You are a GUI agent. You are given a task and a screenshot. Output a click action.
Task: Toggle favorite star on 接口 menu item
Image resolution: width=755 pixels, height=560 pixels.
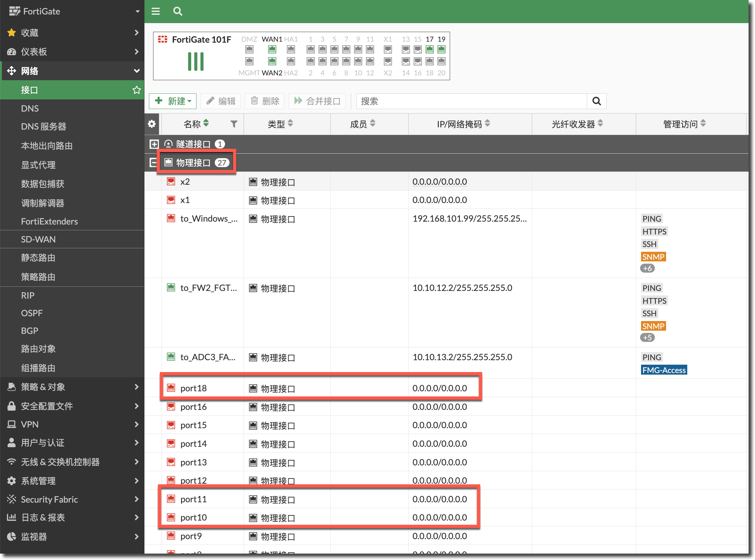click(136, 90)
